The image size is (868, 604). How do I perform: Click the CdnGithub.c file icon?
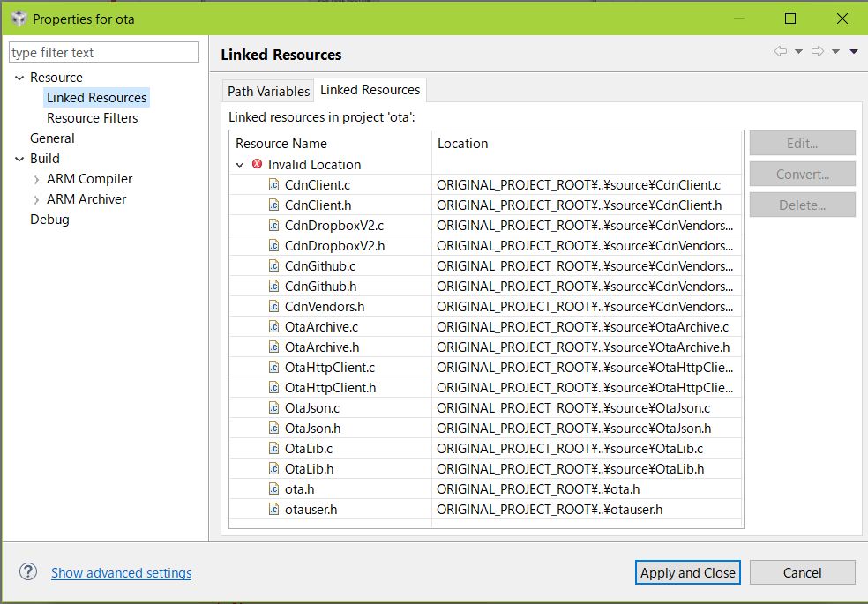pos(274,266)
